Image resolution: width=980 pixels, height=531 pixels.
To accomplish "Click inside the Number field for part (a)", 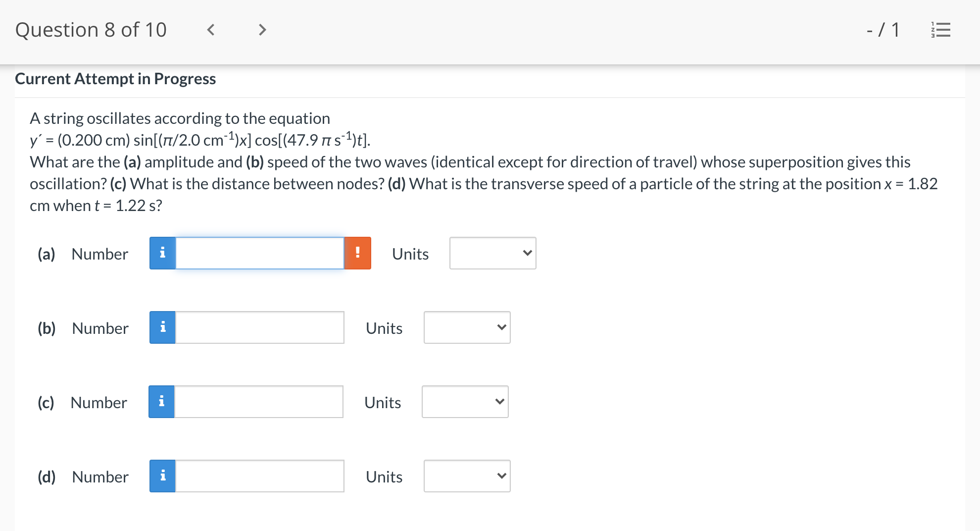I will point(259,253).
